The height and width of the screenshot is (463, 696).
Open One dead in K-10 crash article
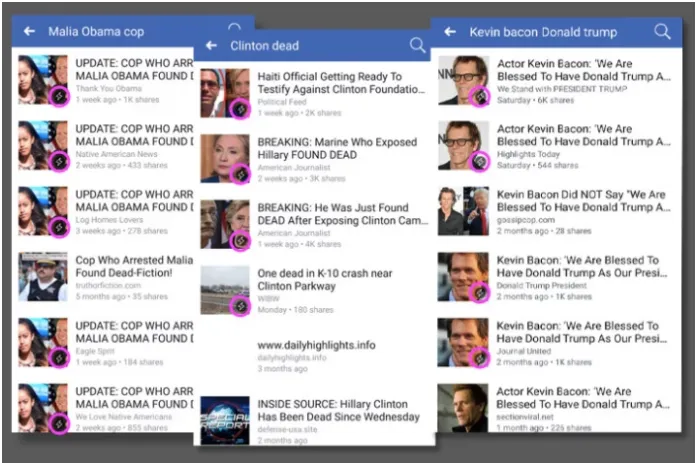pos(314,291)
